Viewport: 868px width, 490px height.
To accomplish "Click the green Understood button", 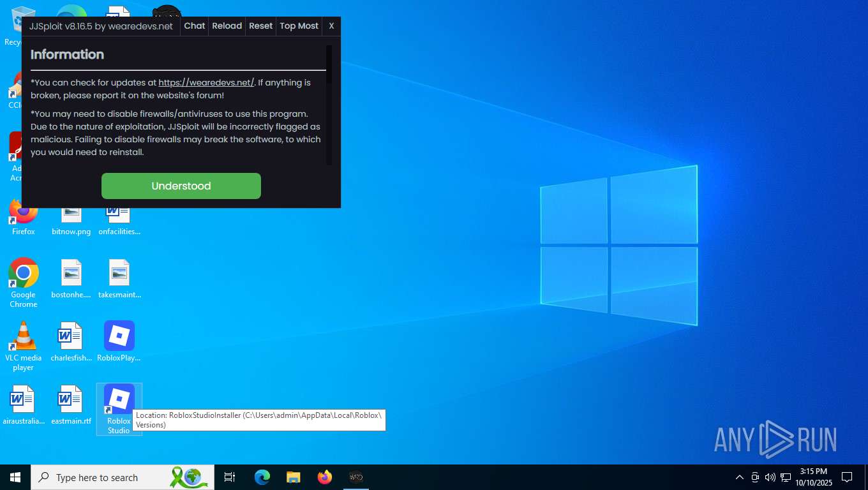I will tap(181, 186).
